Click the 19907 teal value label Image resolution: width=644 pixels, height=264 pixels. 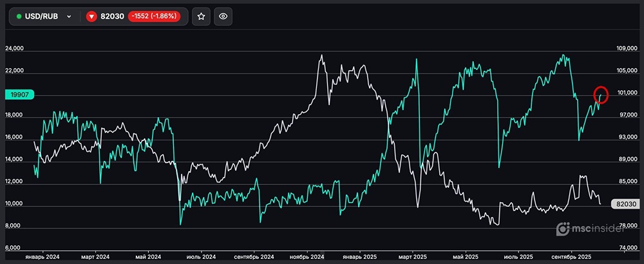pyautogui.click(x=19, y=95)
